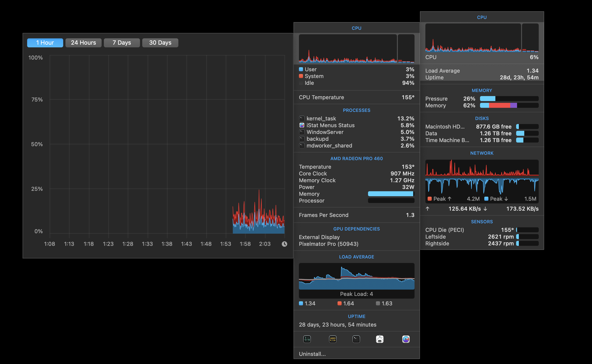This screenshot has width=592, height=364.
Task: Click the CPU Die (PECI) sensor bar
Action: tap(527, 230)
